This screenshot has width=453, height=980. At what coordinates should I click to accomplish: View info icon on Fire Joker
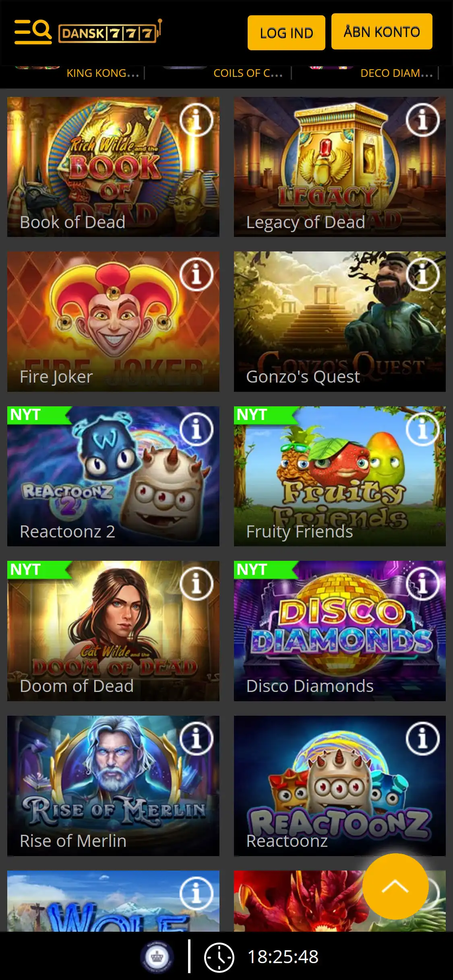tap(196, 274)
